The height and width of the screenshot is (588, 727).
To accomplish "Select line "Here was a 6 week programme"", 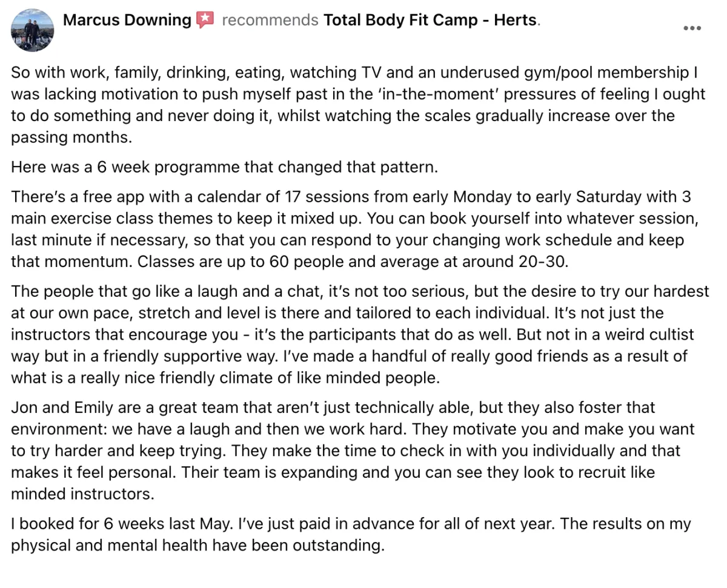I will (x=224, y=167).
